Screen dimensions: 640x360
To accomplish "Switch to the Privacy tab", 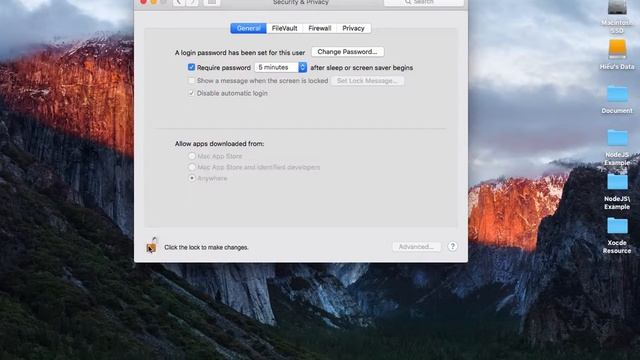I will (353, 28).
